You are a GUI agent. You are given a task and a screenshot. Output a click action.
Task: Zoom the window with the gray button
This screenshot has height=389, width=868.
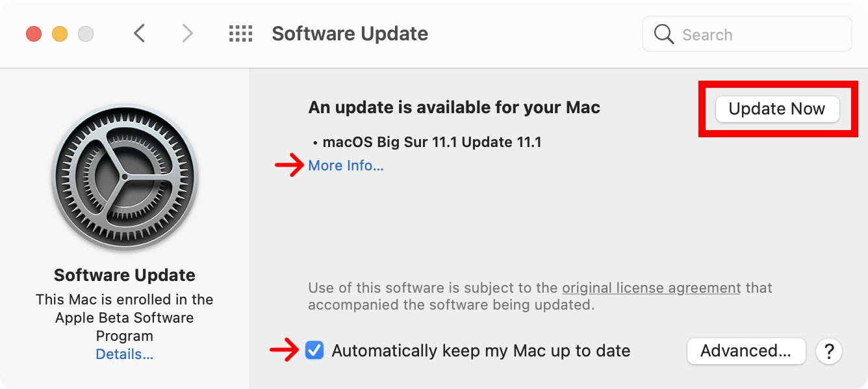pos(86,34)
